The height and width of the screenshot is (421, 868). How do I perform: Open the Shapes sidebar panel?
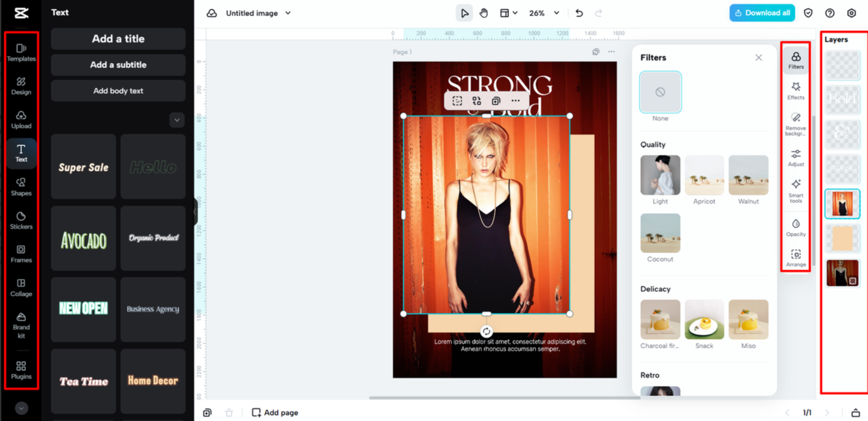[x=21, y=187]
